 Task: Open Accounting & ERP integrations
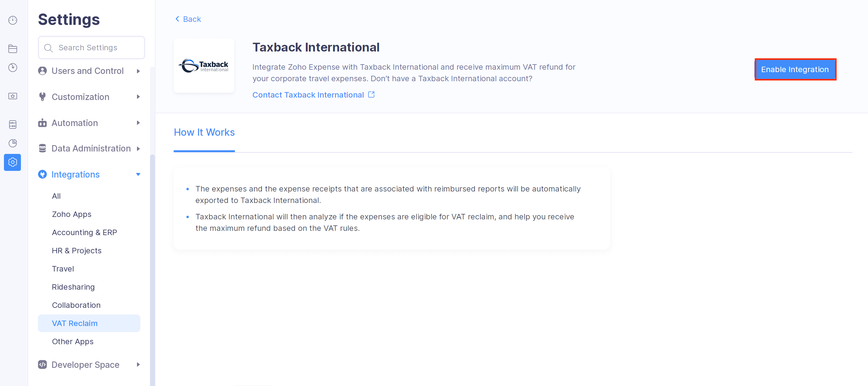click(x=84, y=232)
